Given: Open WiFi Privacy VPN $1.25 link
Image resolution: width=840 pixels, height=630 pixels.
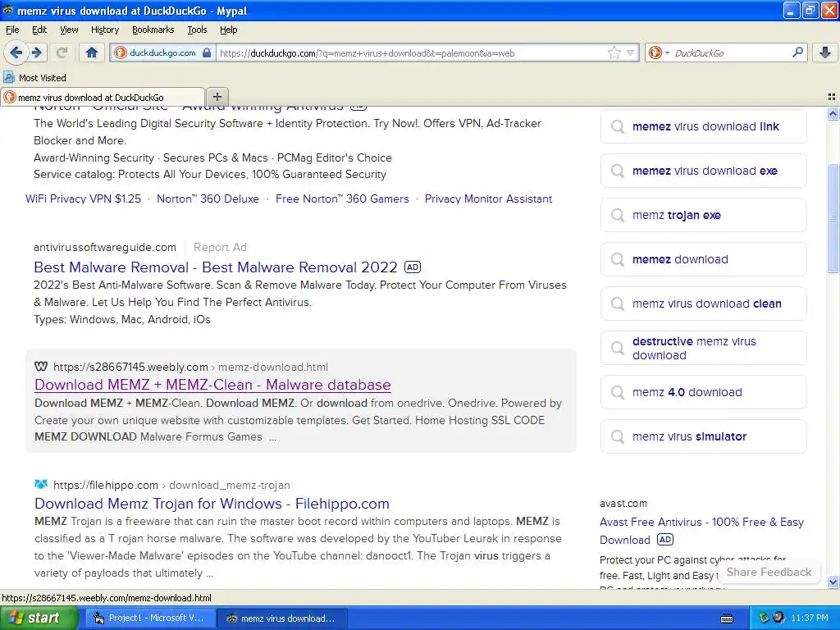Looking at the screenshot, I should [x=83, y=199].
